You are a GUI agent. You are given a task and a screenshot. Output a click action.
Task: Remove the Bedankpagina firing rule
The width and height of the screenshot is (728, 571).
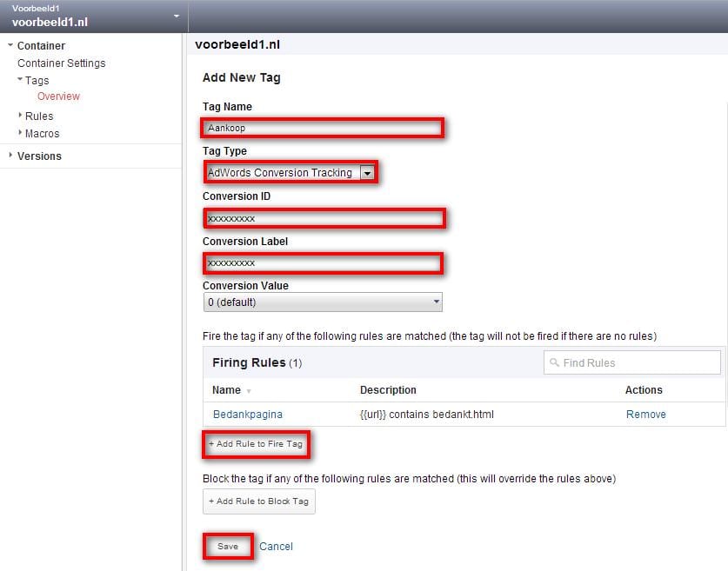point(646,415)
